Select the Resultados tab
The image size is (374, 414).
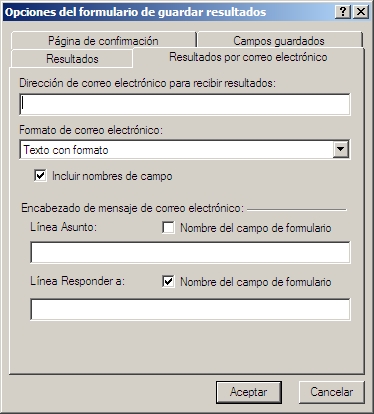click(72, 59)
